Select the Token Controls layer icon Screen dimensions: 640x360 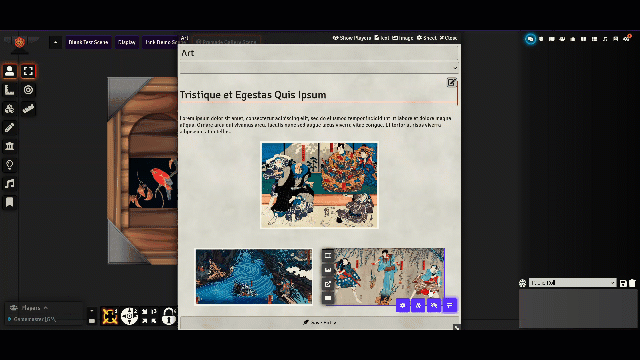point(9,71)
